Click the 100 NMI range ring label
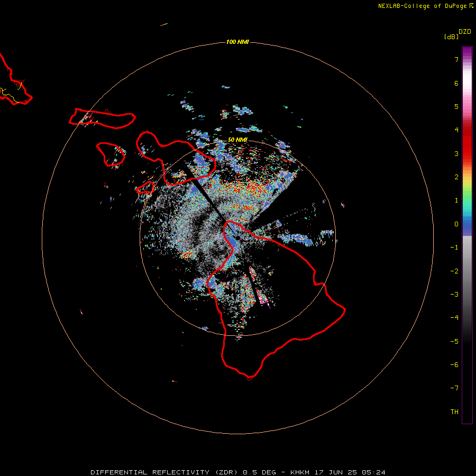The image size is (476, 476). point(237,42)
